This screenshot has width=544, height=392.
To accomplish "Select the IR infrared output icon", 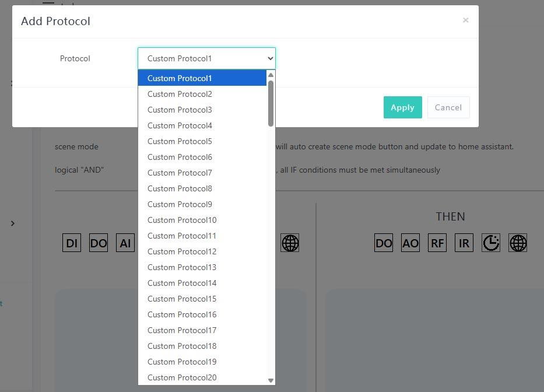I will (x=464, y=243).
